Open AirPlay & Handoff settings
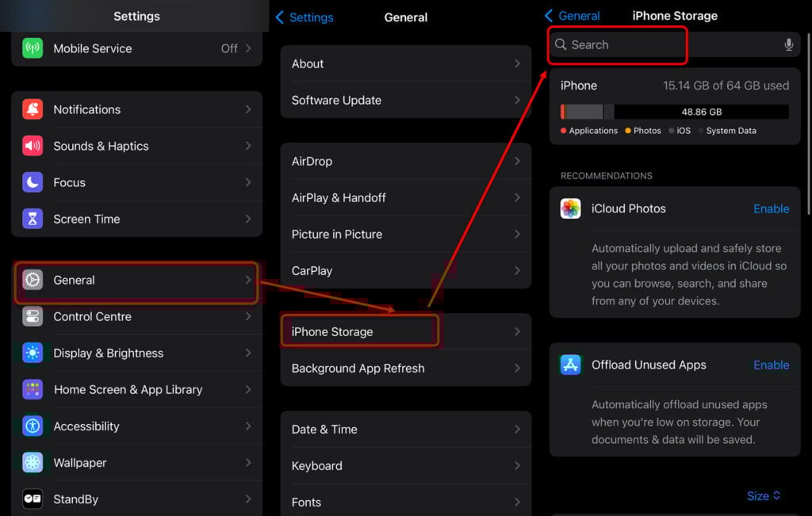 [x=406, y=197]
